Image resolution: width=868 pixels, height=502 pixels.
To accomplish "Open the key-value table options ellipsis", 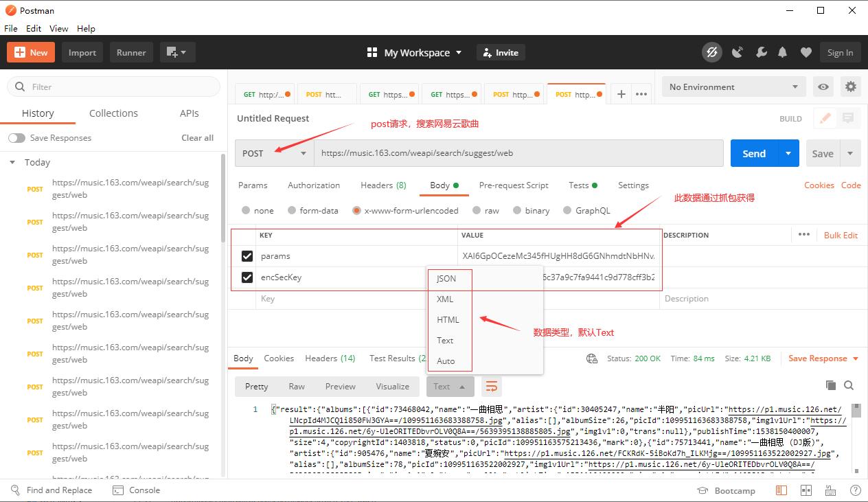I will click(x=803, y=234).
